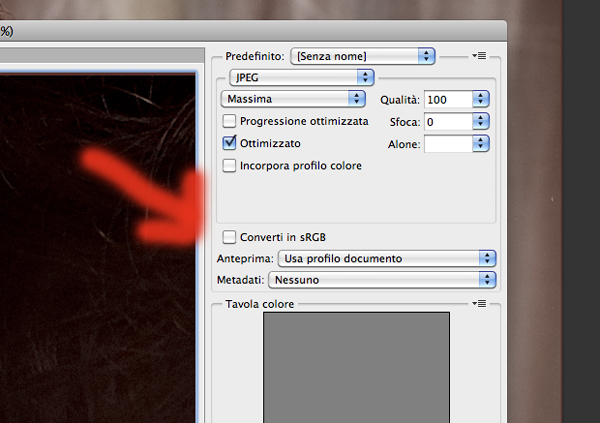The height and width of the screenshot is (423, 600).
Task: Tick the Converti in sRGB checkbox
Action: (x=230, y=237)
